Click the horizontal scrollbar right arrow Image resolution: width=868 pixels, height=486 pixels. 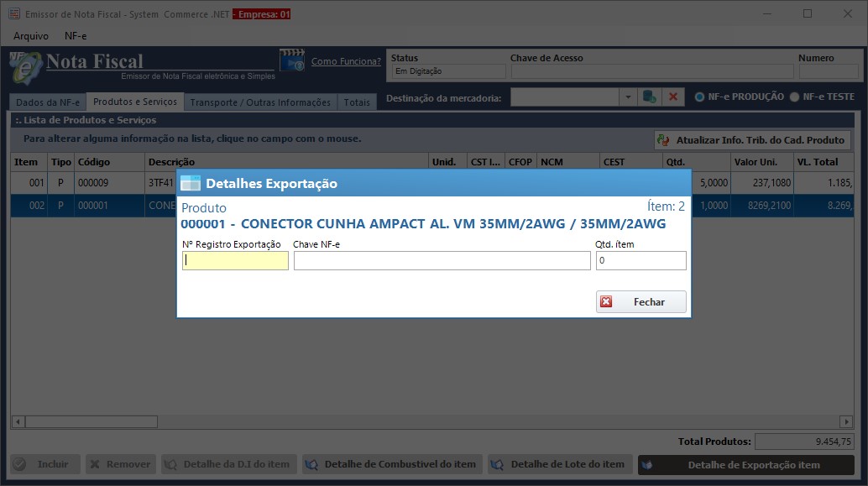845,421
